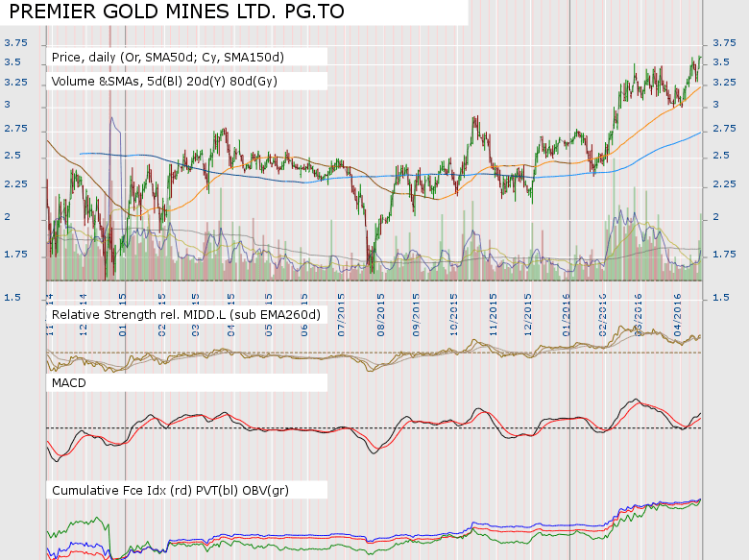Image resolution: width=749 pixels, height=560 pixels.
Task: Click the 09/2015 date label
Action: click(x=416, y=315)
